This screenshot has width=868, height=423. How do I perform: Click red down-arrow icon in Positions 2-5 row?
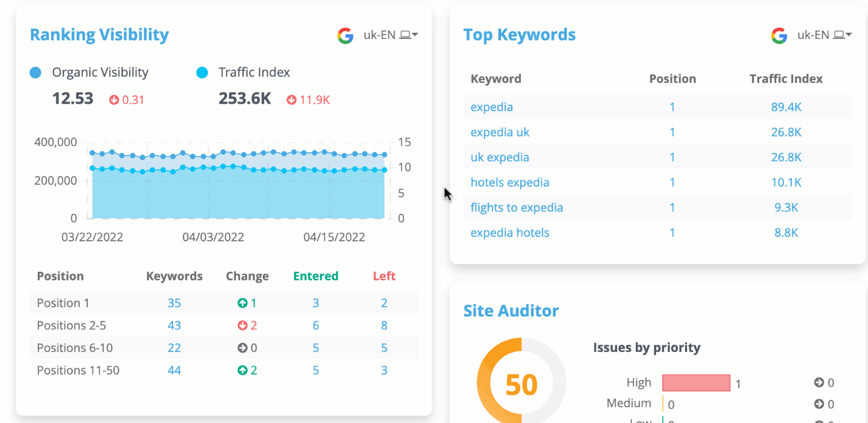click(242, 325)
